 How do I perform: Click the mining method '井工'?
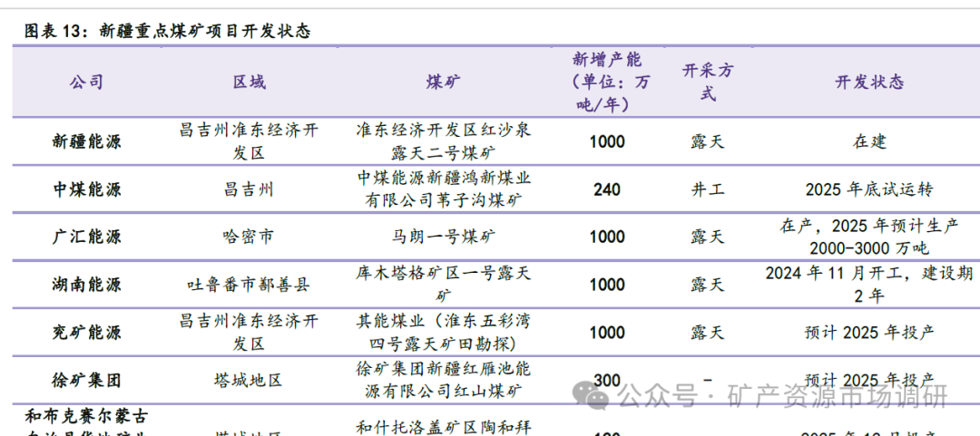coord(708,189)
